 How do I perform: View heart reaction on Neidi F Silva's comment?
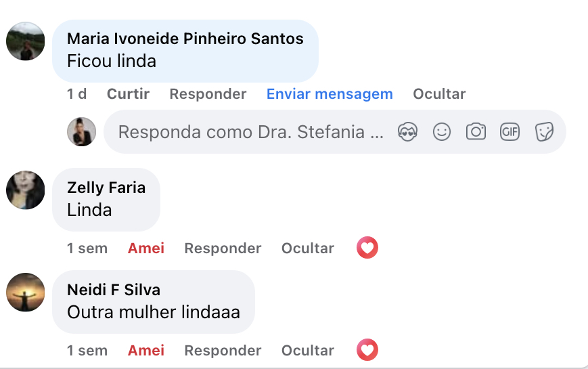click(367, 350)
